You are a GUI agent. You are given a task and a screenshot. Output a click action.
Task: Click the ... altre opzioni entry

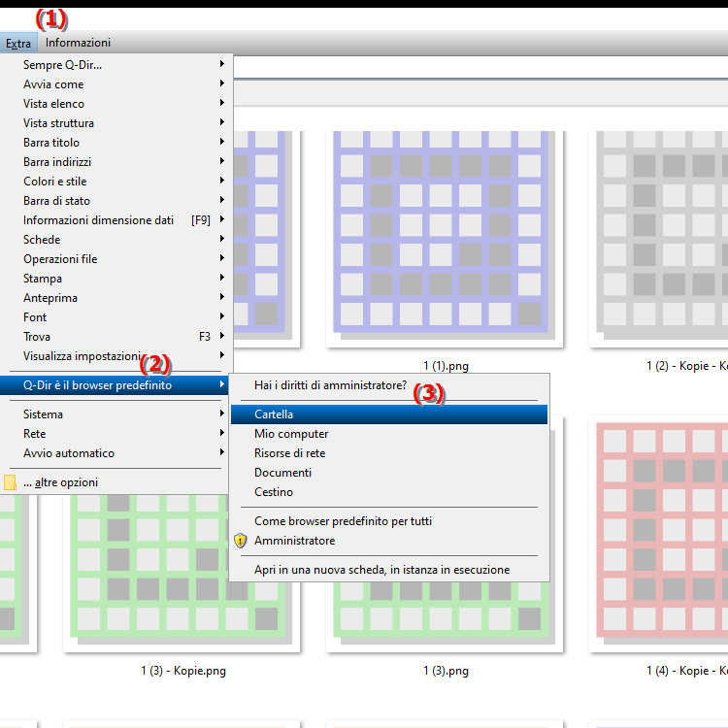[115, 482]
